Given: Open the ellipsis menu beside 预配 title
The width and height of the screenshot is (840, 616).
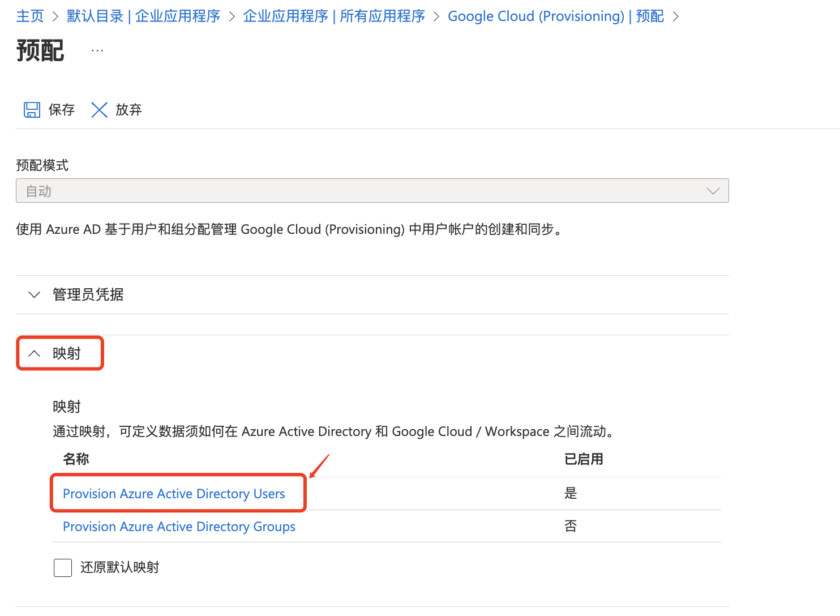Looking at the screenshot, I should click(97, 51).
